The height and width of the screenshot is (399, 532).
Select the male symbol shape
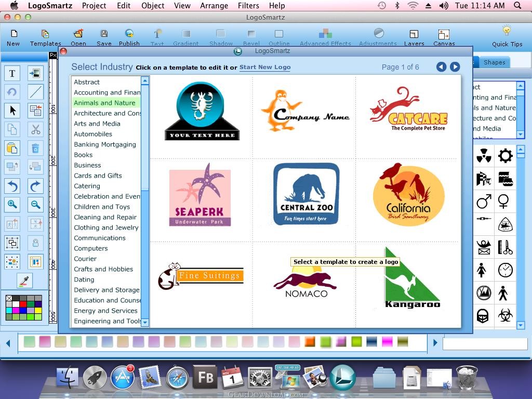click(484, 202)
